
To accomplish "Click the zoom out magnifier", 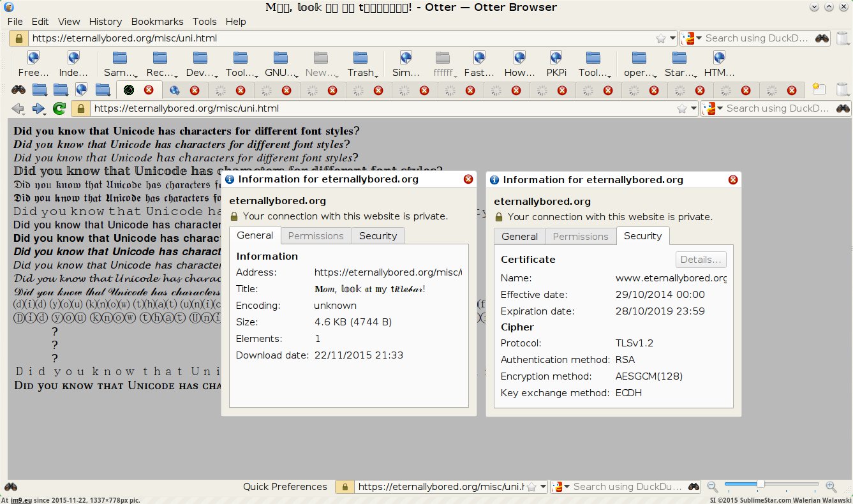I will click(x=712, y=487).
